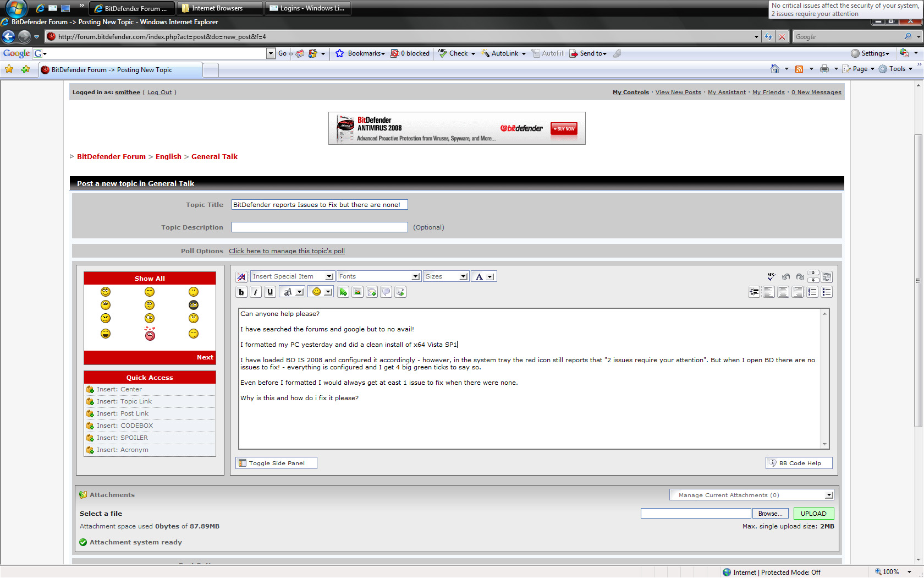Insert a bulleted list

[x=827, y=292]
